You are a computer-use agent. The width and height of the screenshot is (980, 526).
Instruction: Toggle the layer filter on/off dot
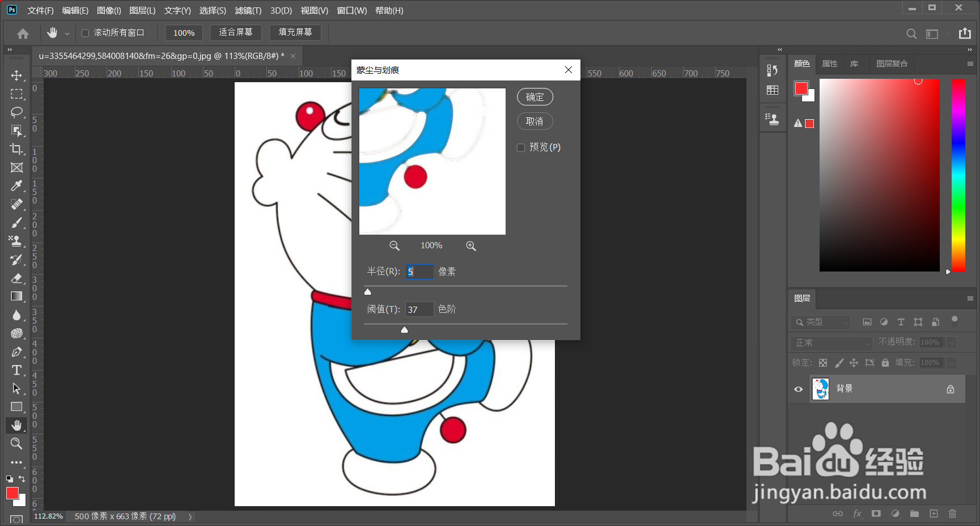pos(954,320)
